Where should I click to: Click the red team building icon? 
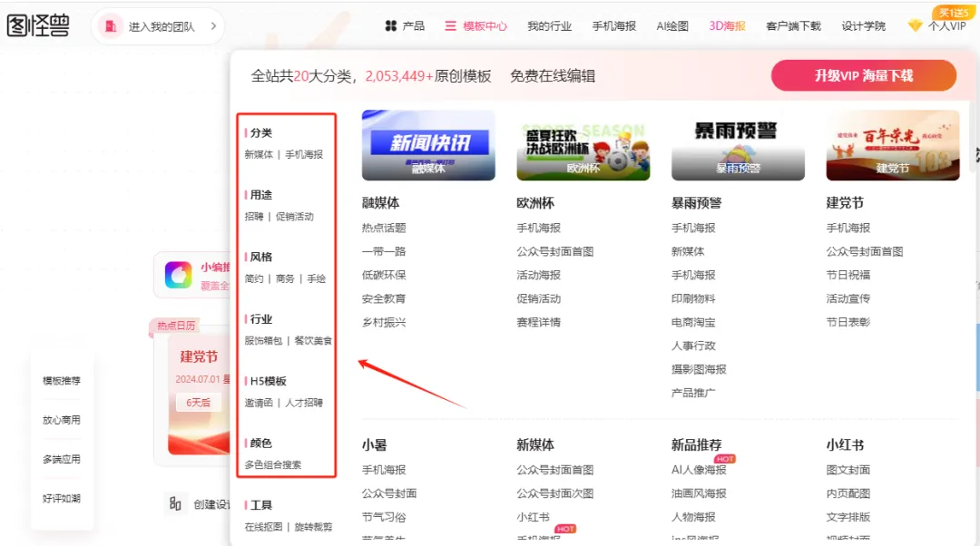[110, 26]
